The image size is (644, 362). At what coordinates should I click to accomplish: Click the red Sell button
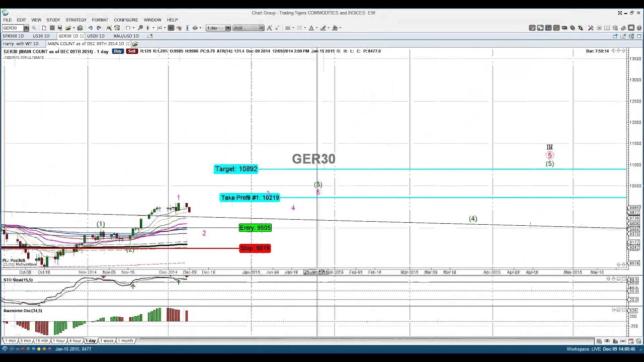(132, 51)
